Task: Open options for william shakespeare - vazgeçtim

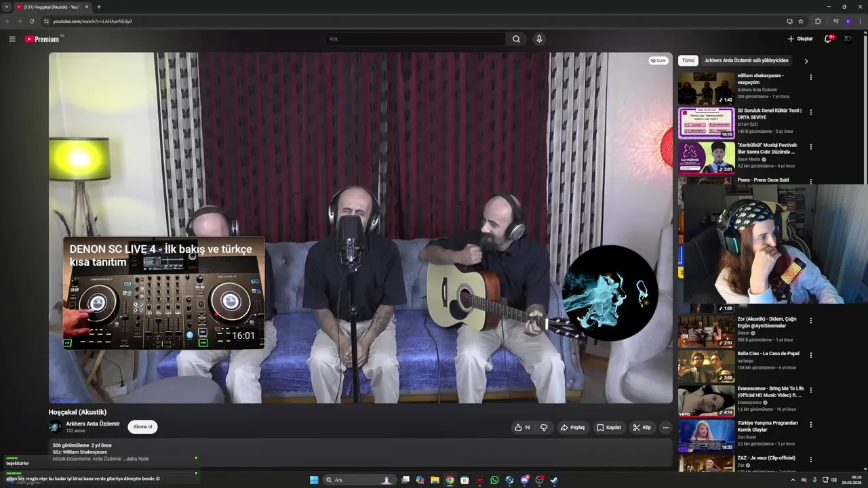Action: [810, 77]
